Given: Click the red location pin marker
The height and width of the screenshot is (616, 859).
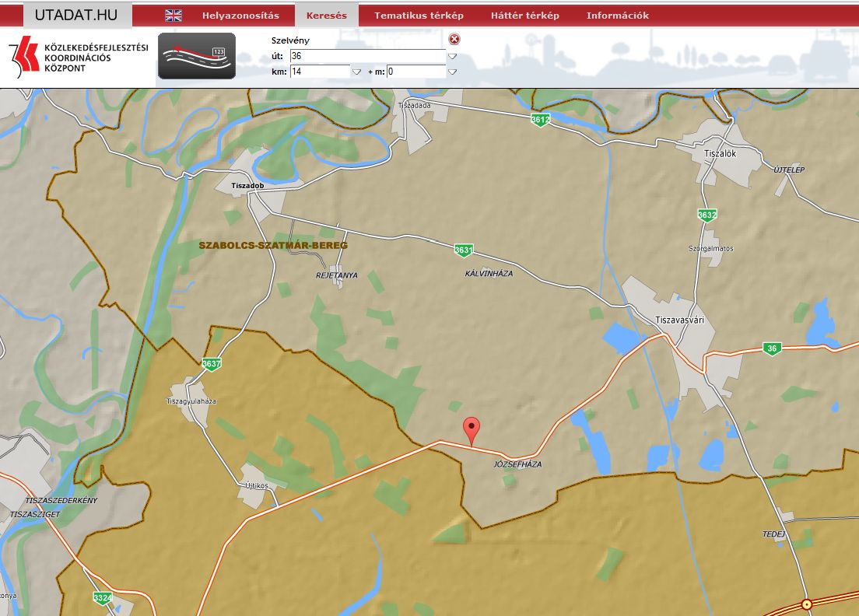Looking at the screenshot, I should pos(471,429).
